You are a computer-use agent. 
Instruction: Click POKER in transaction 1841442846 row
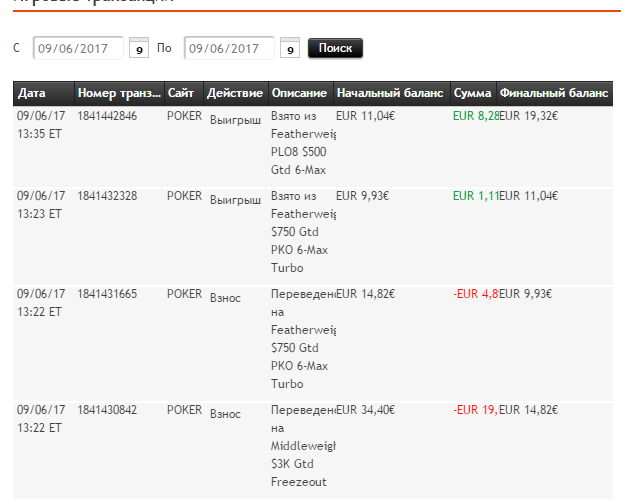coord(184,116)
